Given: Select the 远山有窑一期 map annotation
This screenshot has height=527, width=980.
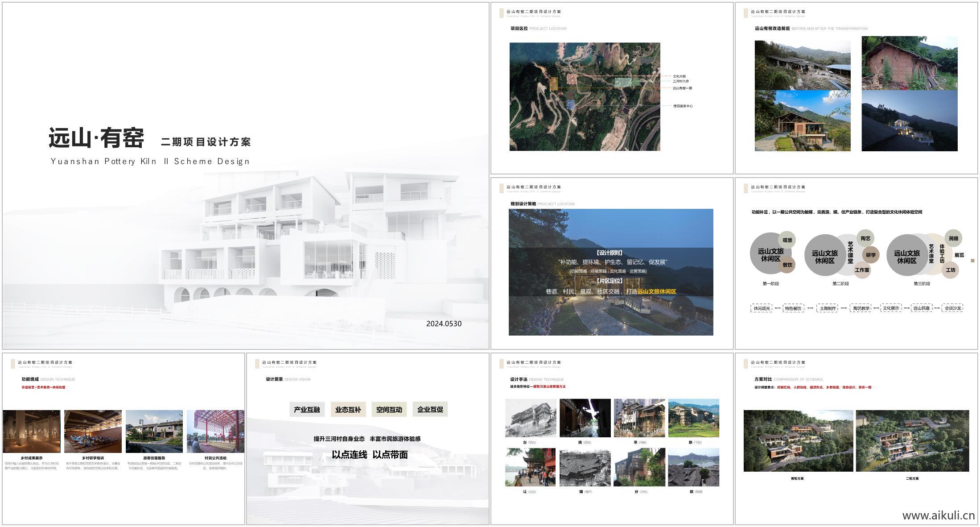Looking at the screenshot, I should [x=684, y=88].
